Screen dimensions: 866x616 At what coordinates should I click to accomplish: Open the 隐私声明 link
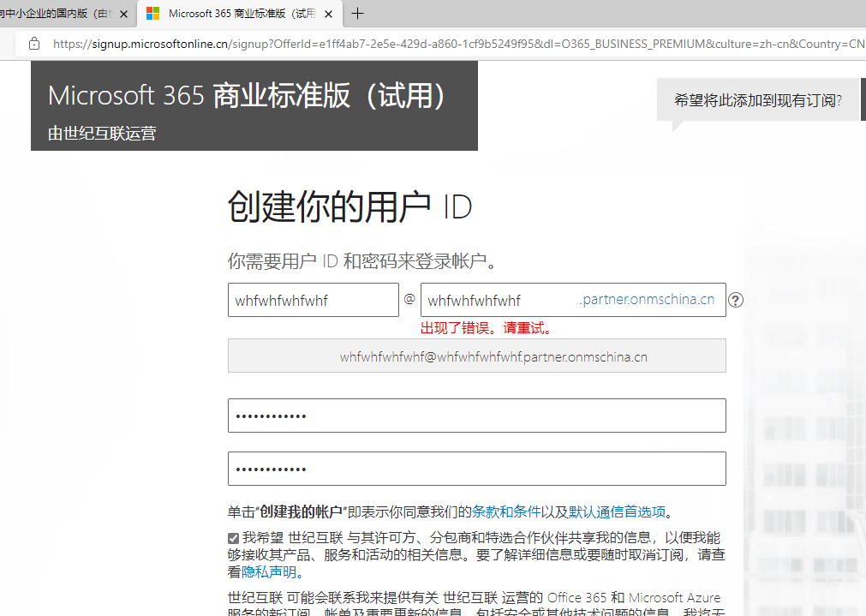point(269,571)
